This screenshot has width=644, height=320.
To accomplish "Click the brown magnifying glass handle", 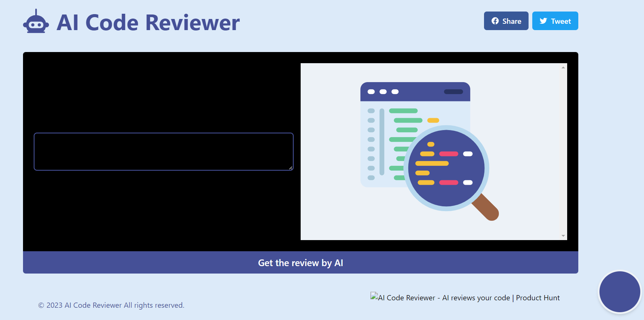I will (x=487, y=208).
